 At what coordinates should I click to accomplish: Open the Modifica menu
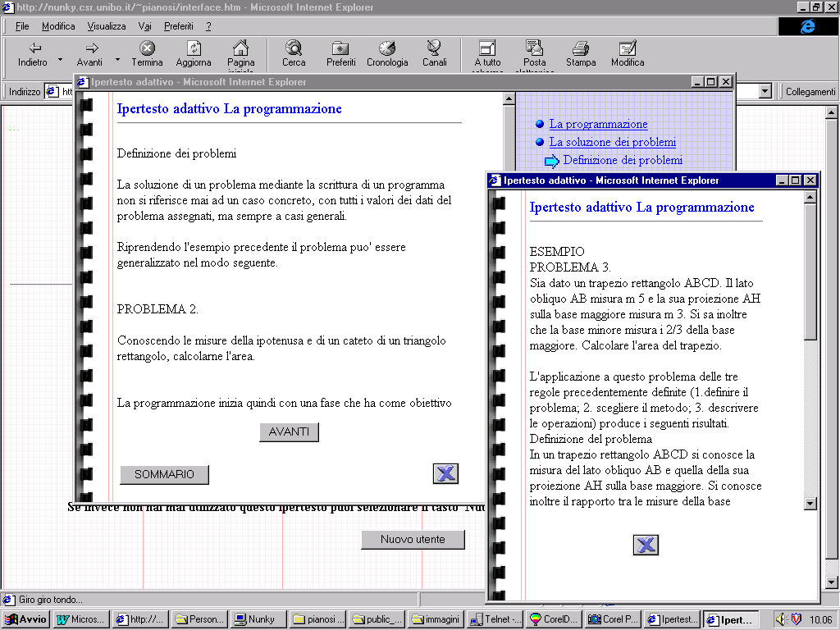click(x=58, y=26)
